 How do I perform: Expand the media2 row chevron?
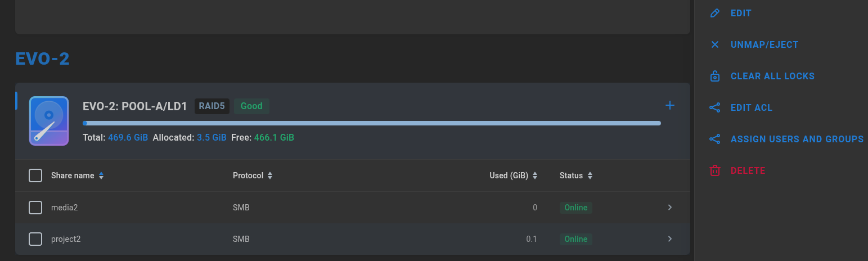pos(670,208)
